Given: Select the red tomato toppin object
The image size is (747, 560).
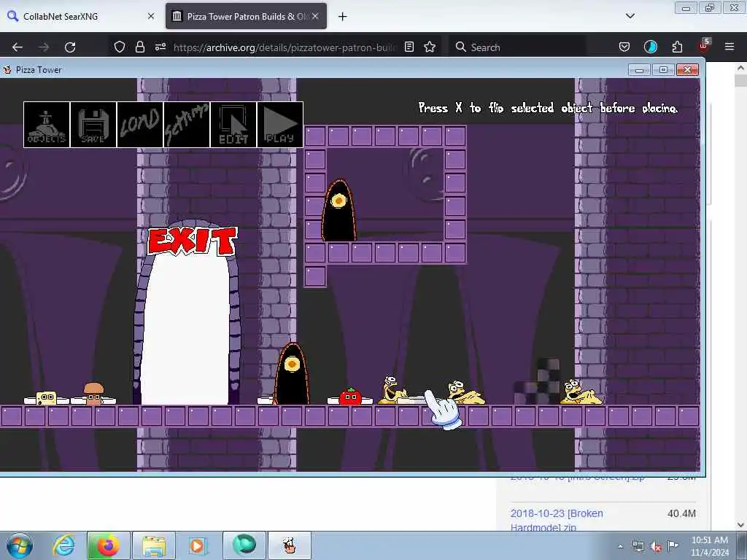Looking at the screenshot, I should 350,396.
